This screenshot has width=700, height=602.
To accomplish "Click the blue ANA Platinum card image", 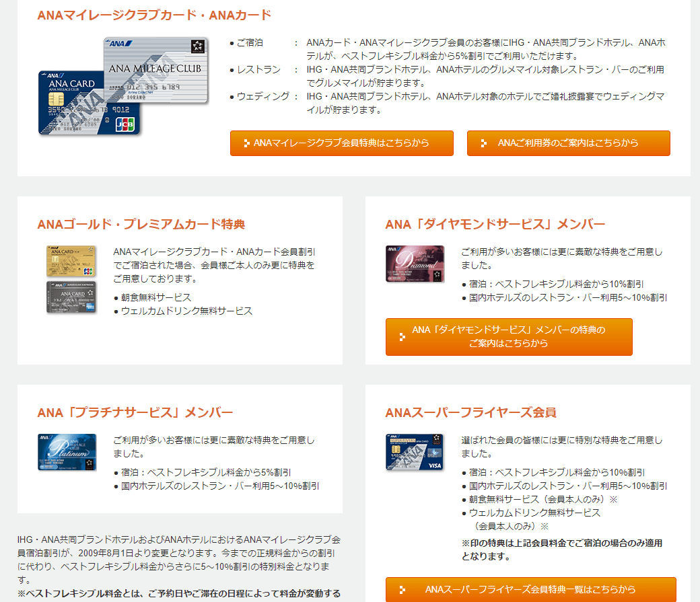I will (67, 452).
